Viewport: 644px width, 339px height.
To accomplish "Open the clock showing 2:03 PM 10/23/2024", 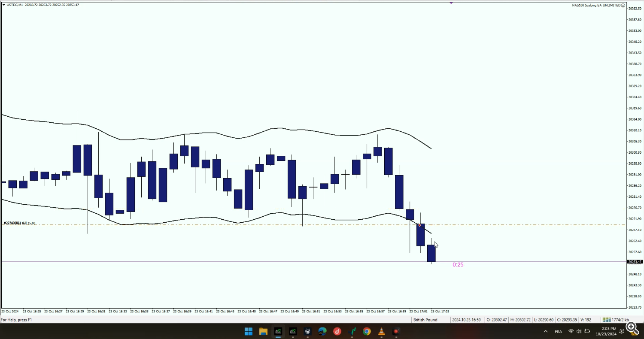I will (x=605, y=331).
